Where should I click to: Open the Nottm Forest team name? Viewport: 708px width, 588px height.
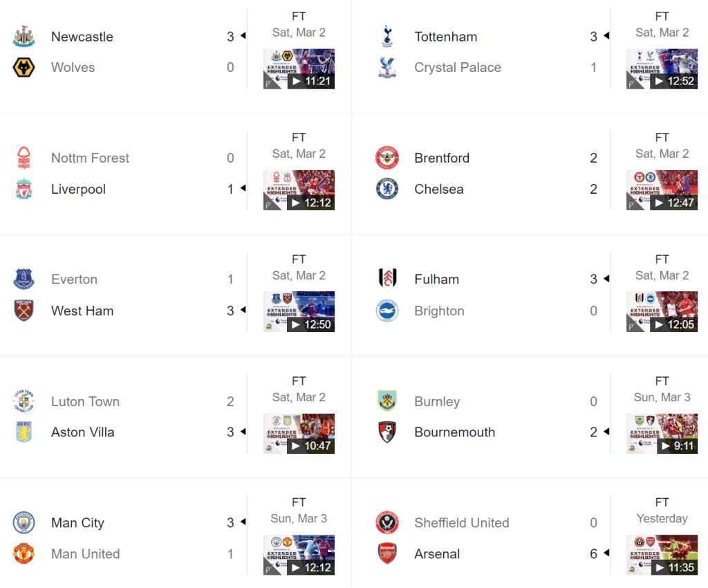[90, 158]
